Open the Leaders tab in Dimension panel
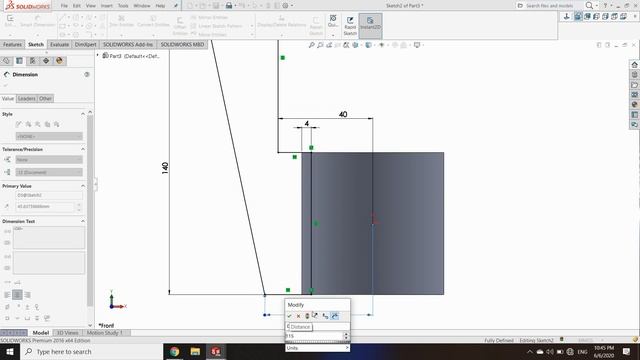The width and height of the screenshot is (640, 360). coord(27,98)
